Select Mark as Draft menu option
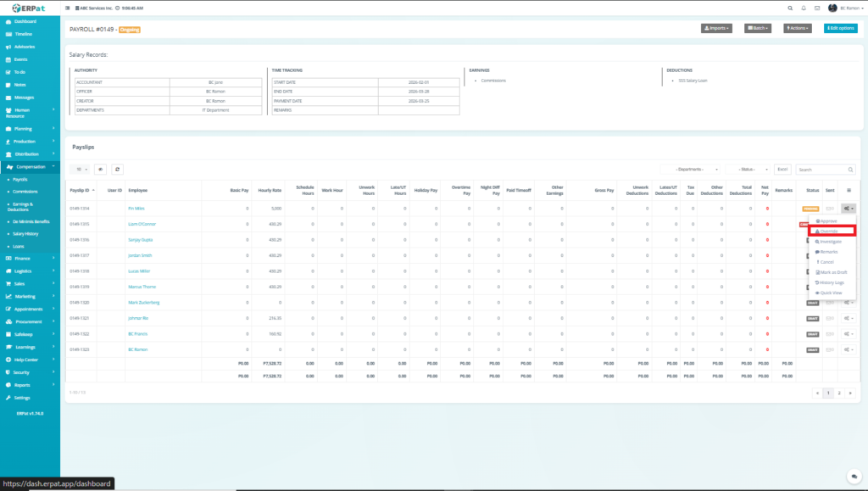This screenshot has height=491, width=868. (x=831, y=272)
